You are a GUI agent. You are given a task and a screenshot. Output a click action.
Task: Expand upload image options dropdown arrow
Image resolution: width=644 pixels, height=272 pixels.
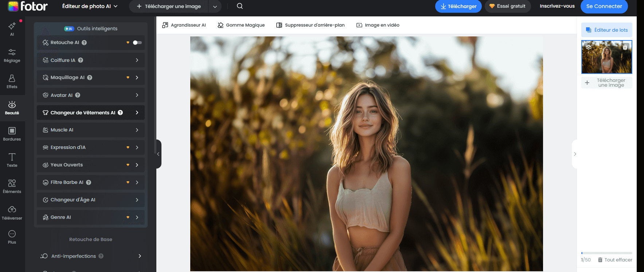(x=215, y=7)
